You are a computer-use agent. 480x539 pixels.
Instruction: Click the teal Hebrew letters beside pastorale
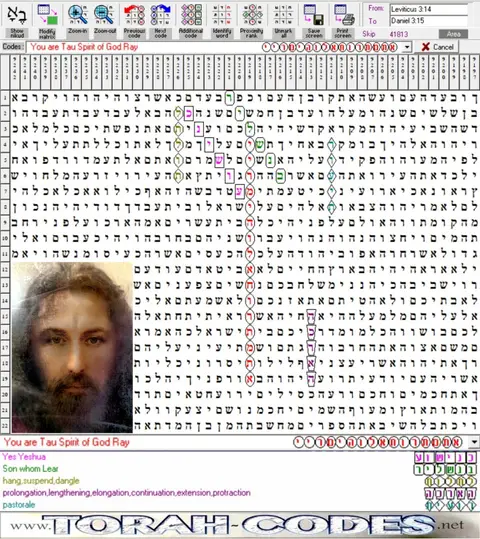click(x=451, y=505)
